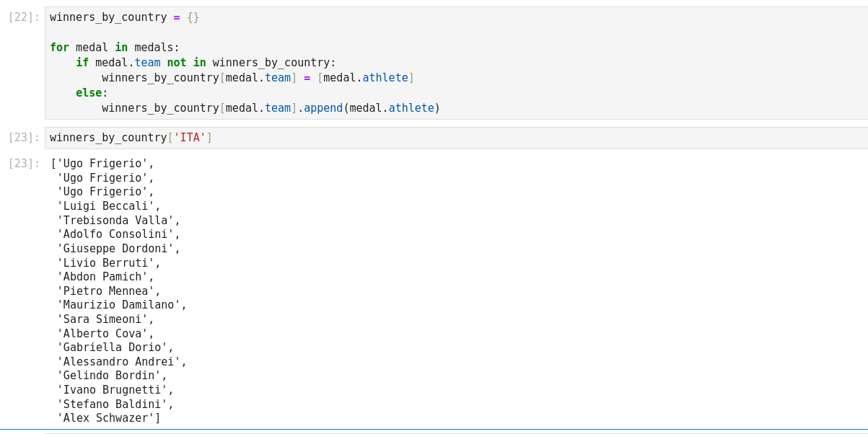This screenshot has height=434, width=868.
Task: Click 'Pietro Mennea' in the output list
Action: pyautogui.click(x=108, y=291)
